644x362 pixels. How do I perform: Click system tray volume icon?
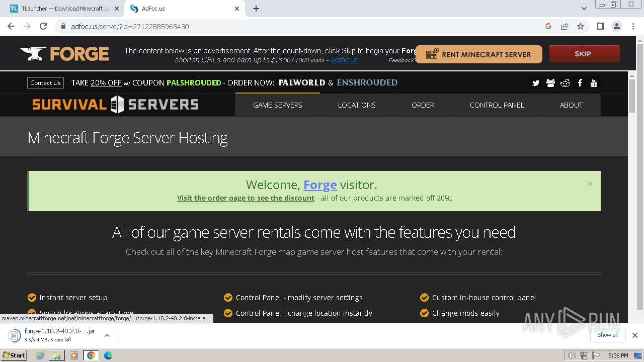point(572,355)
